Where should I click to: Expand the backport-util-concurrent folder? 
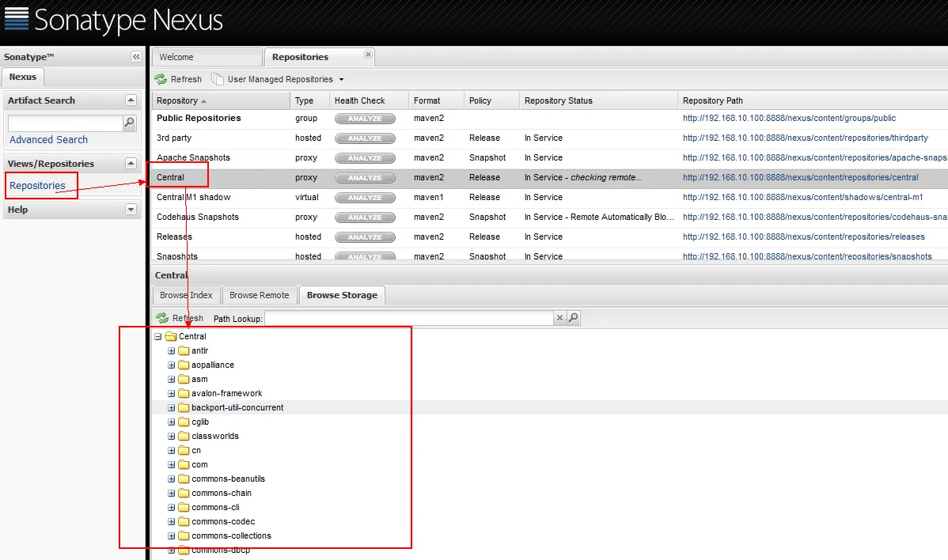tap(171, 408)
